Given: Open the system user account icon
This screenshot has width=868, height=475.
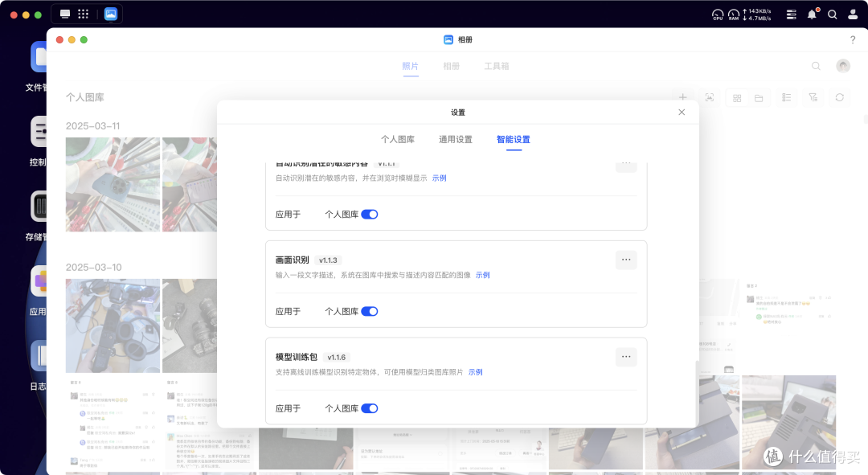Looking at the screenshot, I should coord(853,15).
